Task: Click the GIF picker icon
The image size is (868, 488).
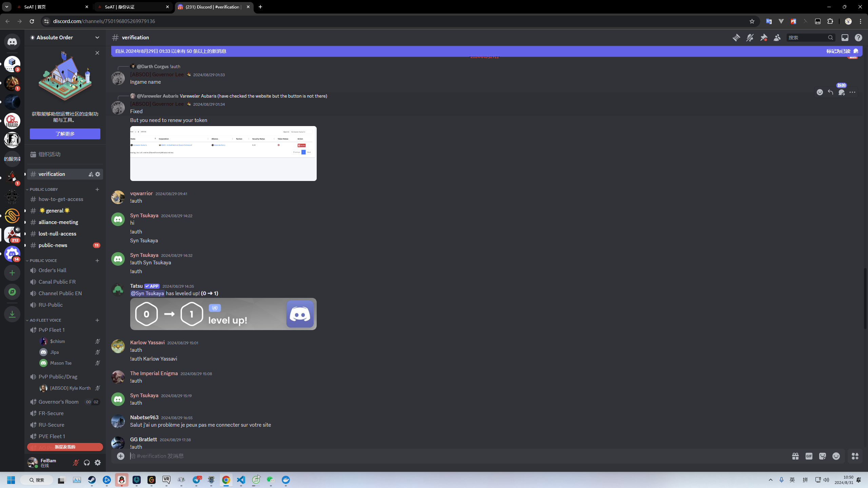Action: click(x=809, y=456)
